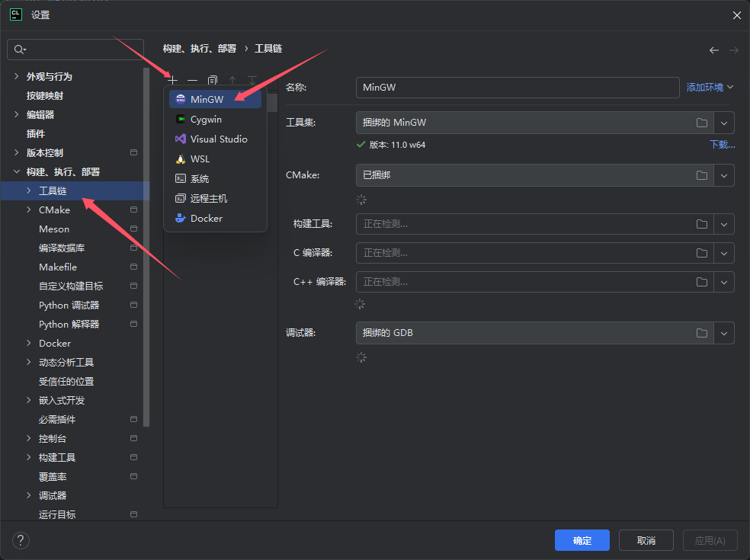Click the browse folder icon in CMake field
This screenshot has width=750, height=560.
[x=702, y=175]
